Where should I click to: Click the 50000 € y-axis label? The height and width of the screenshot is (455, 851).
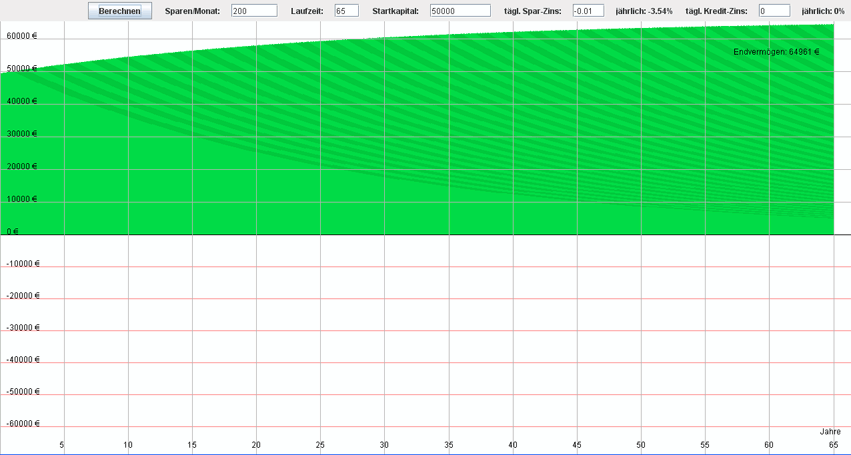pyautogui.click(x=21, y=69)
